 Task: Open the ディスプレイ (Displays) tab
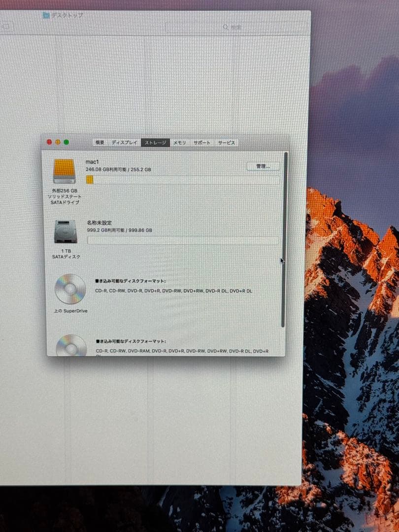(x=123, y=142)
